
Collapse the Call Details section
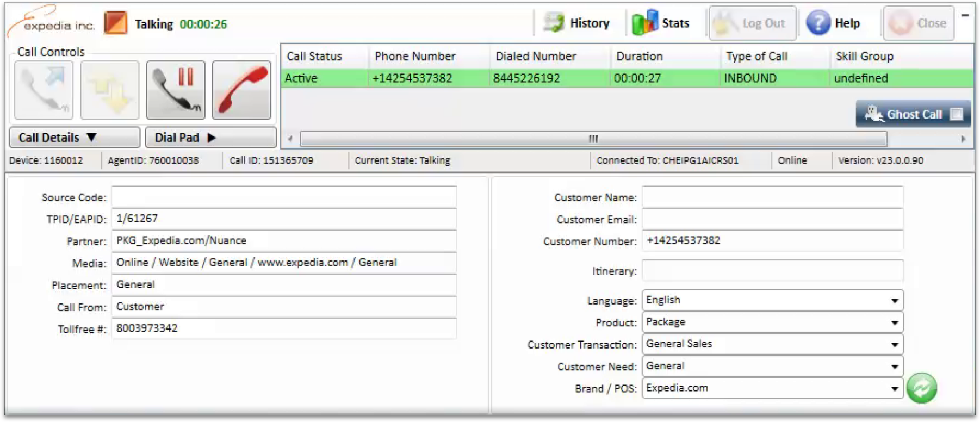[75, 138]
